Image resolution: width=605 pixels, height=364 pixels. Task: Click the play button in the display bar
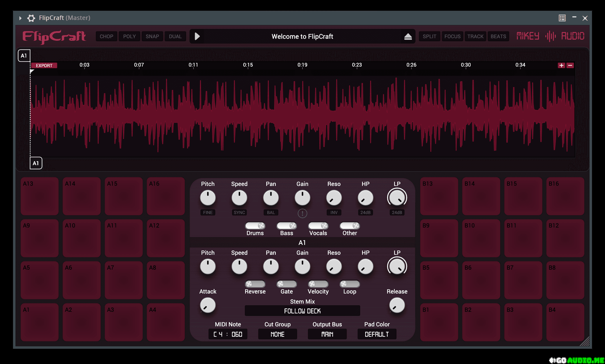click(x=197, y=36)
